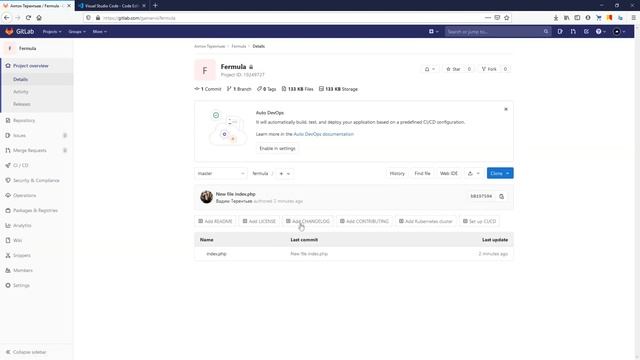Open the Security & Compliance shield icon

tap(8, 180)
